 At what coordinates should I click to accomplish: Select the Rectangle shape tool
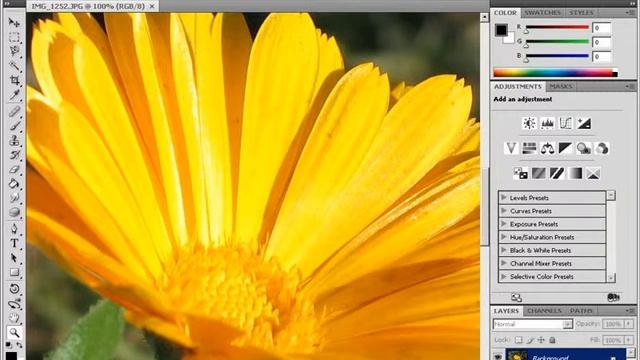pyautogui.click(x=14, y=272)
